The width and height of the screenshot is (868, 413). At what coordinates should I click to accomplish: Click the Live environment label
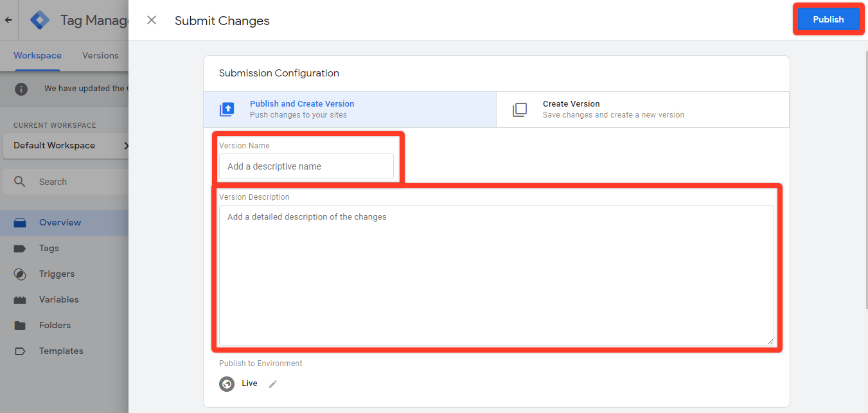click(x=249, y=383)
